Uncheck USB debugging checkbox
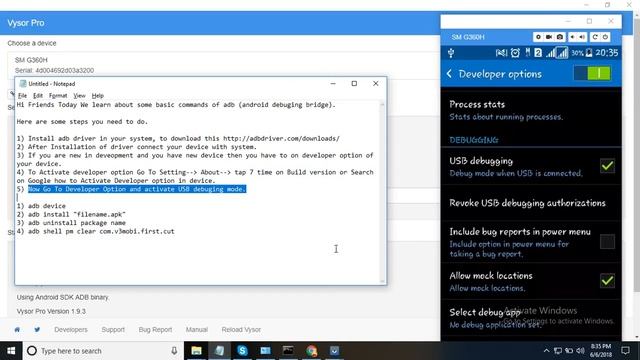Screen dimensions: 640x360 pos(607,166)
